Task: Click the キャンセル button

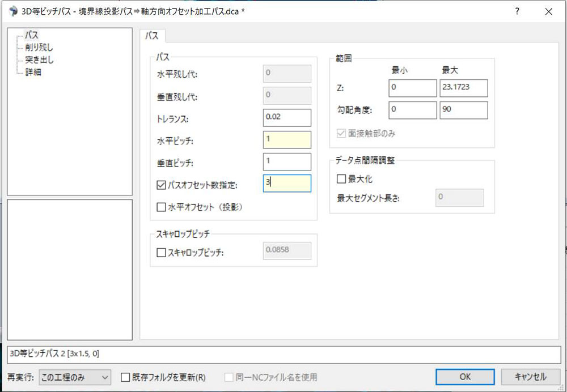Action: 530,377
